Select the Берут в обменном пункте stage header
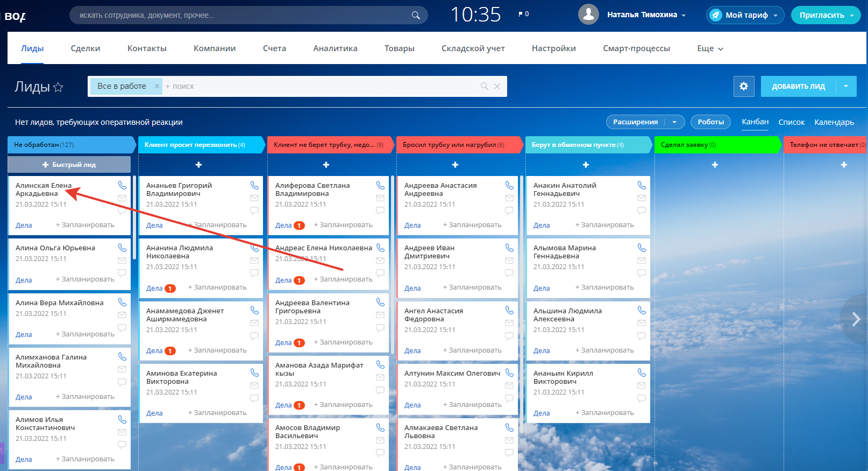 pos(588,145)
